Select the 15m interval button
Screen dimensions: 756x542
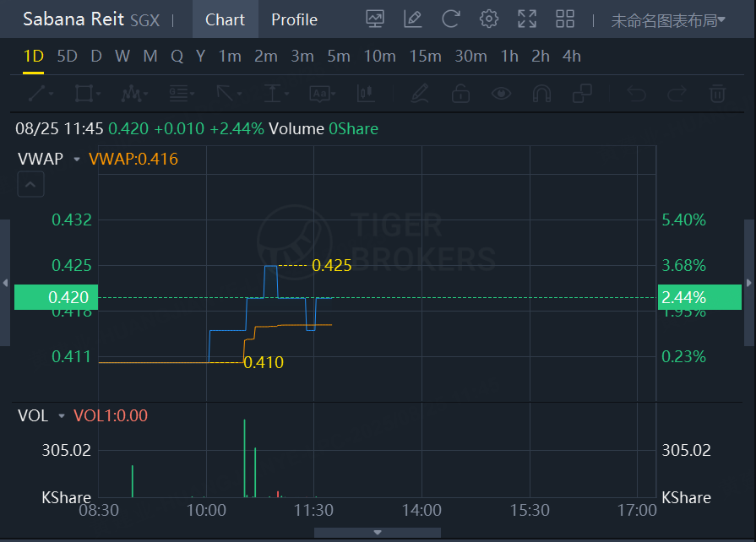(x=425, y=57)
